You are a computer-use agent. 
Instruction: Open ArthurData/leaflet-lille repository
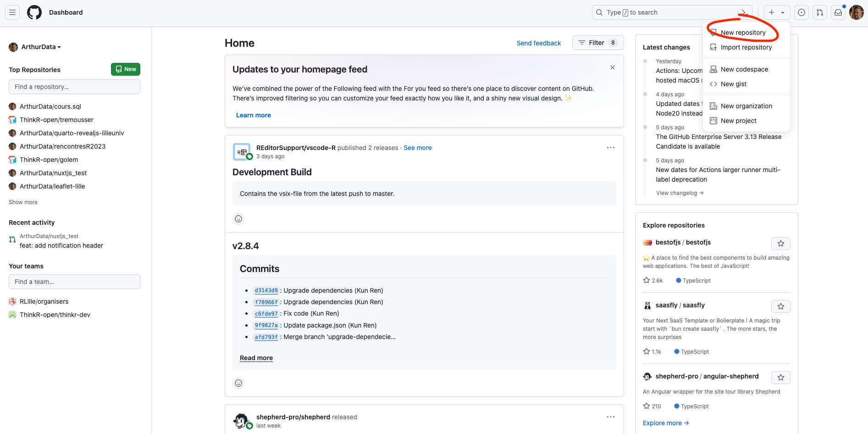pos(52,186)
